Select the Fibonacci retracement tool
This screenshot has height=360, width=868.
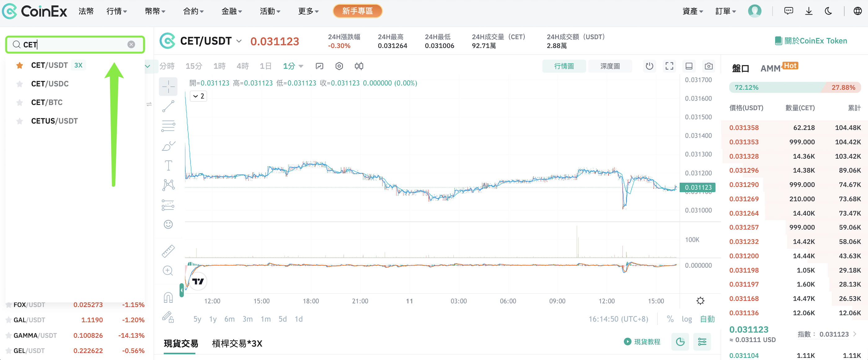pyautogui.click(x=168, y=126)
